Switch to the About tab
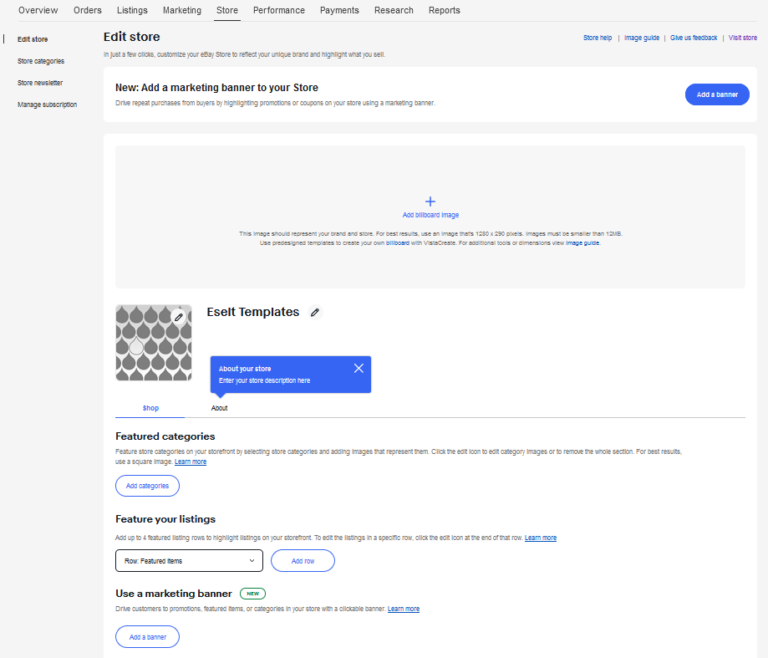The height and width of the screenshot is (658, 768). coord(219,408)
